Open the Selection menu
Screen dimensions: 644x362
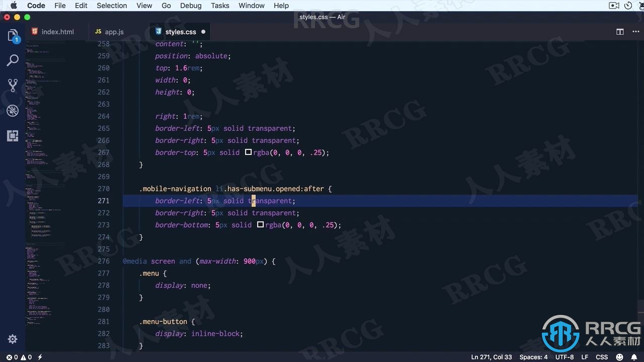112,6
